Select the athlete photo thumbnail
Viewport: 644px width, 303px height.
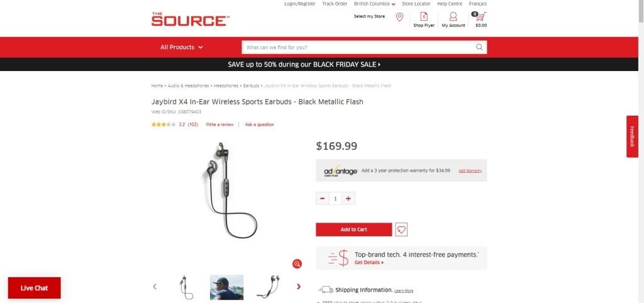tap(226, 287)
